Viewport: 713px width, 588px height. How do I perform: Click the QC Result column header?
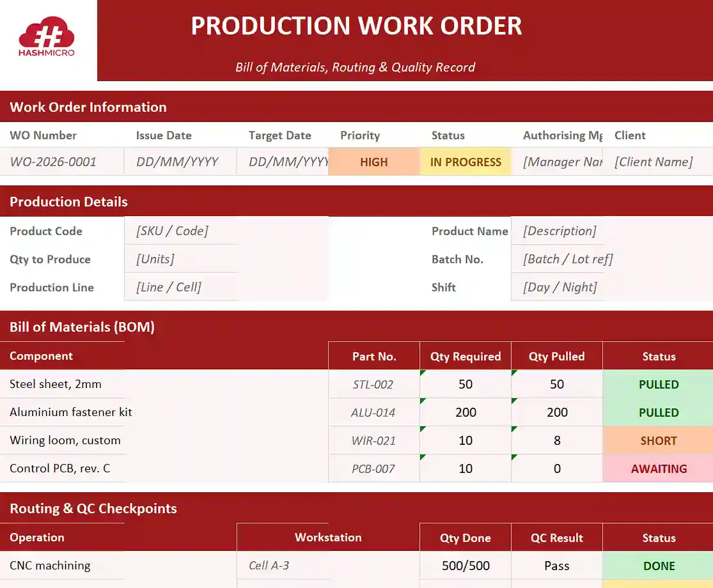(557, 538)
